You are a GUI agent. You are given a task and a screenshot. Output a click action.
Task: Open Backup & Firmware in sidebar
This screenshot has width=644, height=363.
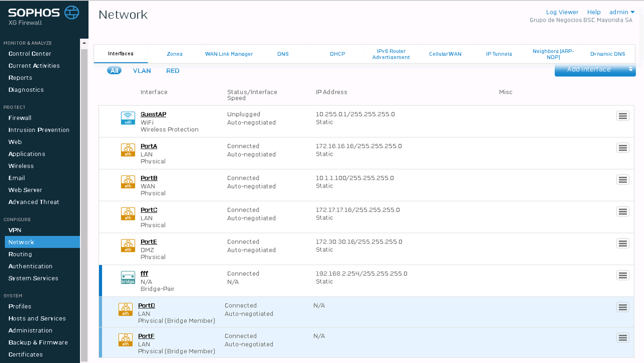click(x=38, y=342)
